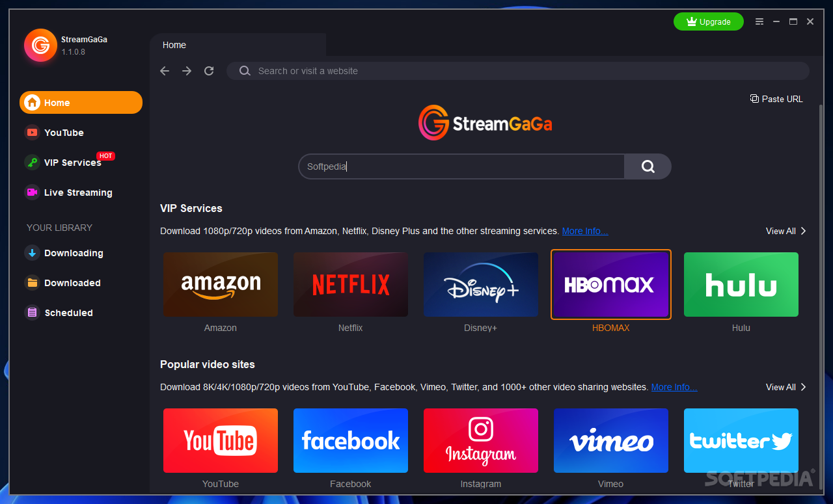Open the Scheduled library section
Screen dimensions: 833x504
(59, 313)
